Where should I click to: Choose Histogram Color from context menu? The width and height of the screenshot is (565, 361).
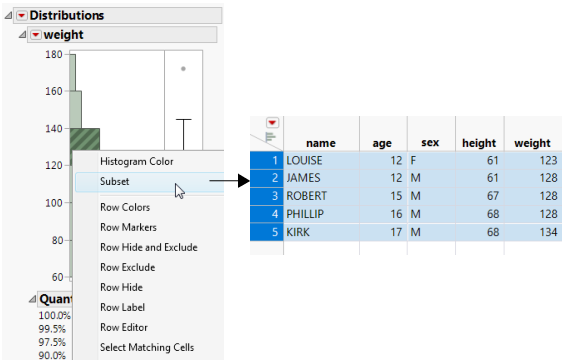(137, 161)
